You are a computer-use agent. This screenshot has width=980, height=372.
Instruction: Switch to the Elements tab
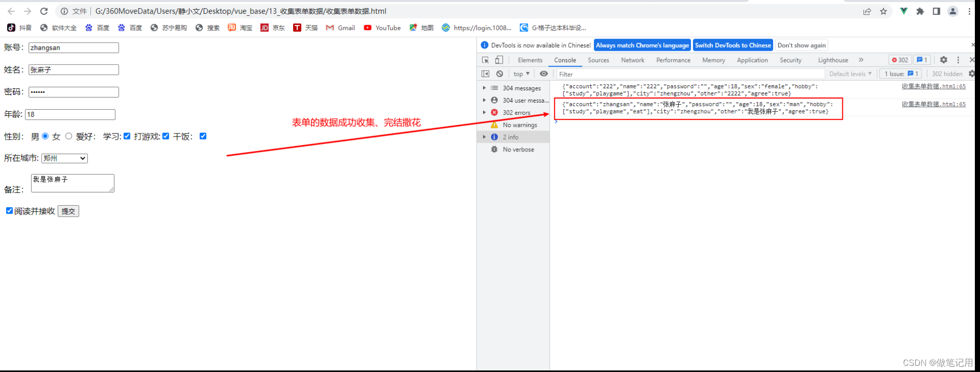[530, 60]
